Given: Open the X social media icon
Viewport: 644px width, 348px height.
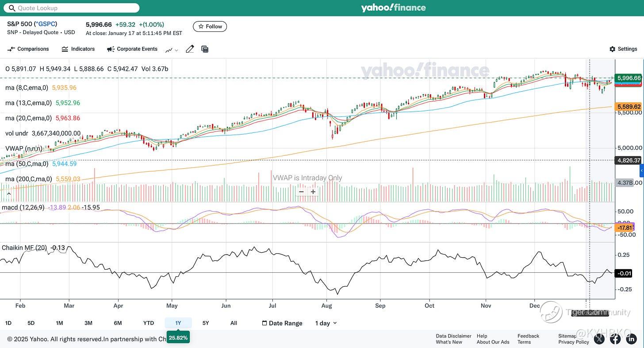Looking at the screenshot, I should [x=599, y=339].
